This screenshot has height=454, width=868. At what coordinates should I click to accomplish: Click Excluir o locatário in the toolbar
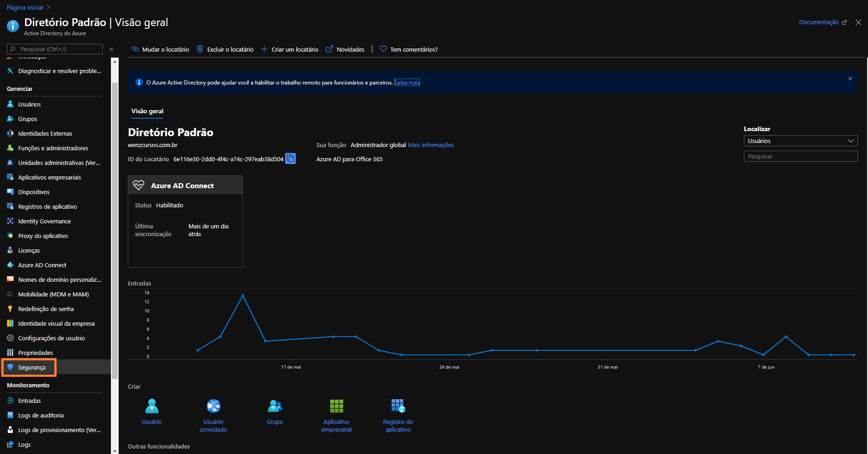225,49
